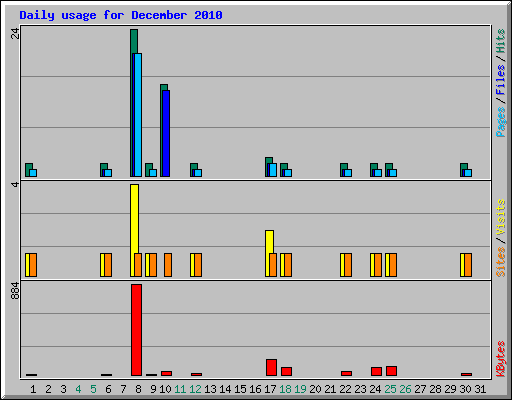Viewport: 512px width, 400px height.
Task: Select day label "3" on the x-axis
Action: 63,389
